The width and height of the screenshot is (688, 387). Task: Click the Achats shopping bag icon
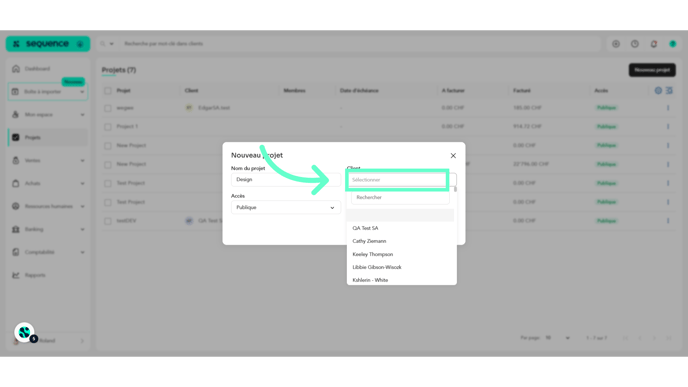click(x=16, y=183)
